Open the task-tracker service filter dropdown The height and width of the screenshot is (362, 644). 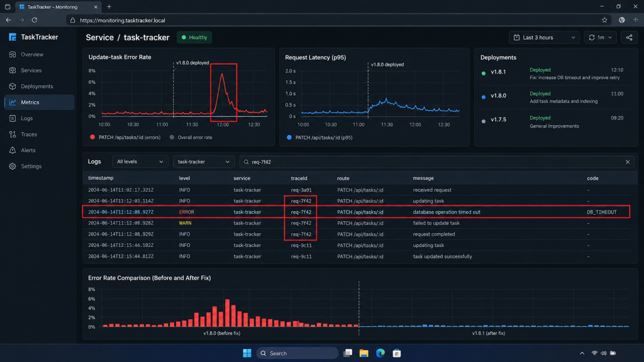[x=203, y=162]
